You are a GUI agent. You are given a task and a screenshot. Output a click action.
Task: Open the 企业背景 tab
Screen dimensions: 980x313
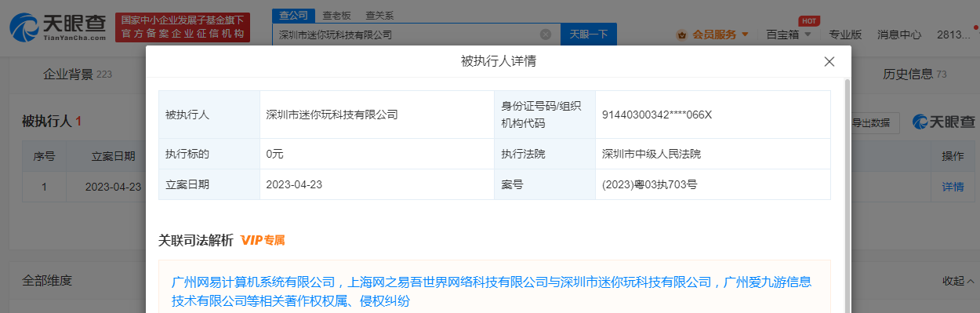78,75
